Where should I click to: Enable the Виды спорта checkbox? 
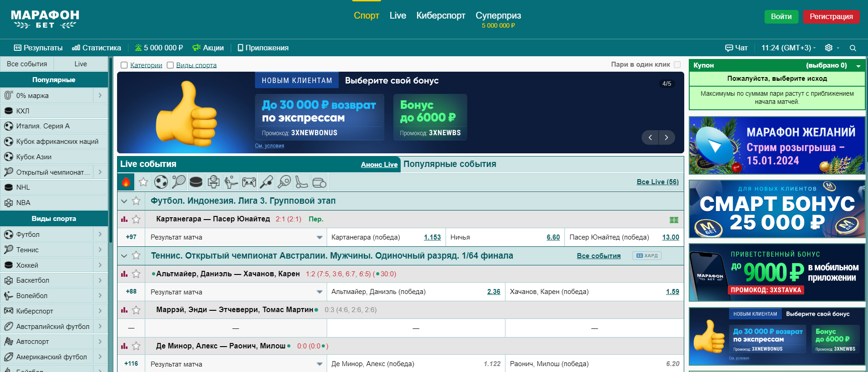pyautogui.click(x=170, y=65)
